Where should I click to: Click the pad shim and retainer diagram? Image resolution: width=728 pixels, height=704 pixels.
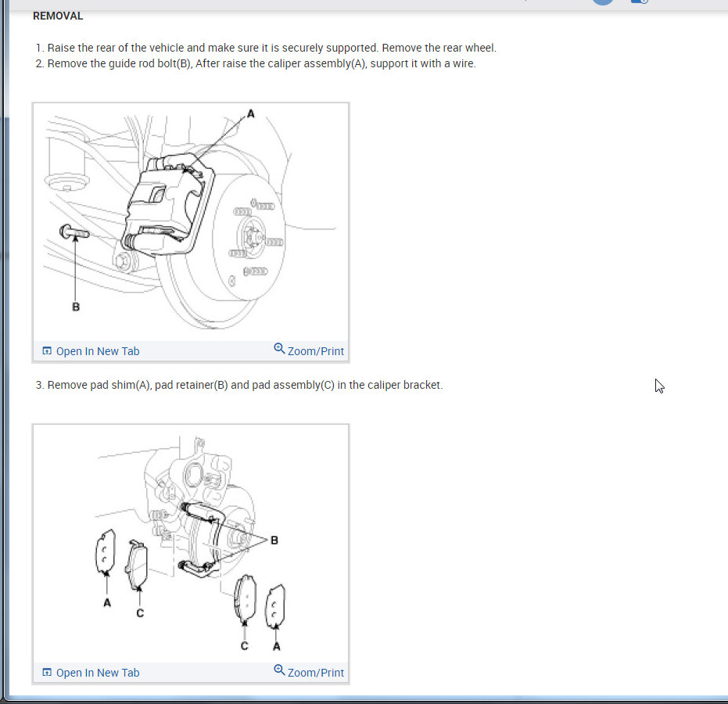[x=190, y=544]
